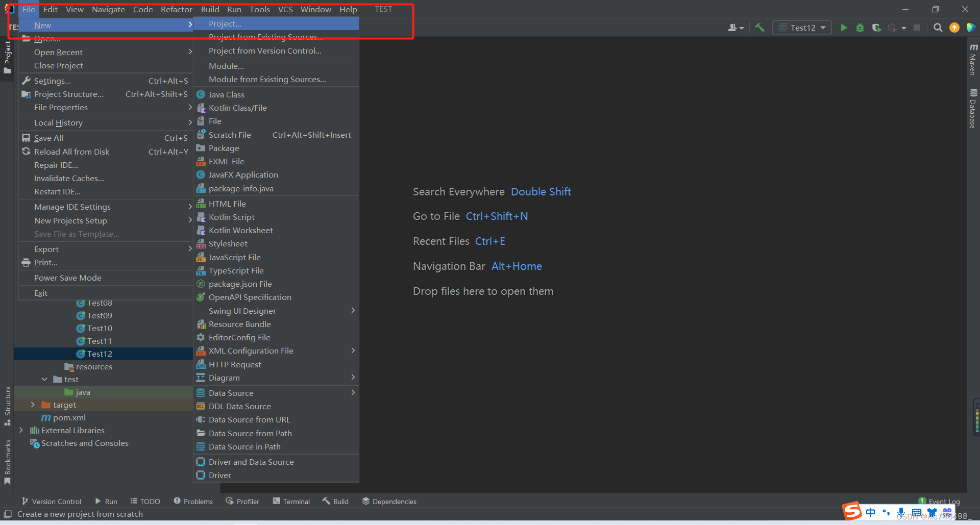This screenshot has width=980, height=525.
Task: Open Search Everywhere with the magnifier icon
Action: point(938,28)
